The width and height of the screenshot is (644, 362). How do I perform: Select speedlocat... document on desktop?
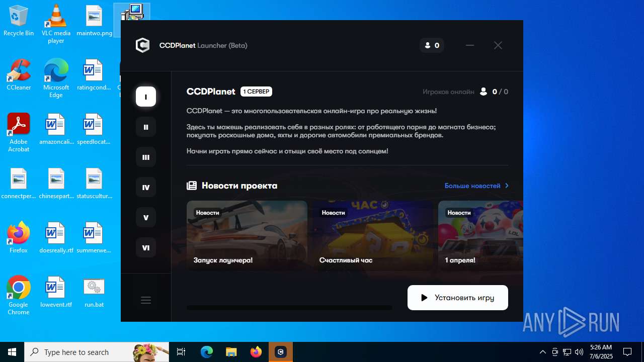pos(94,129)
